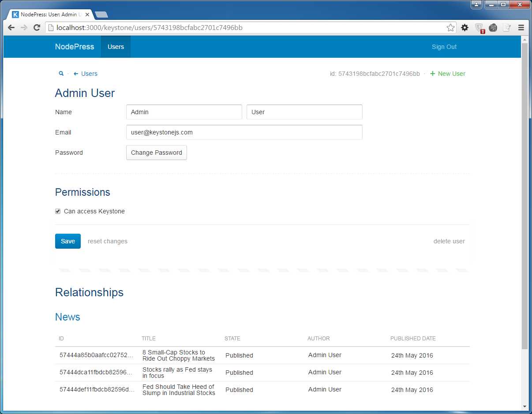Open the Users navigation tab
Image resolution: width=532 pixels, height=414 pixels.
116,47
